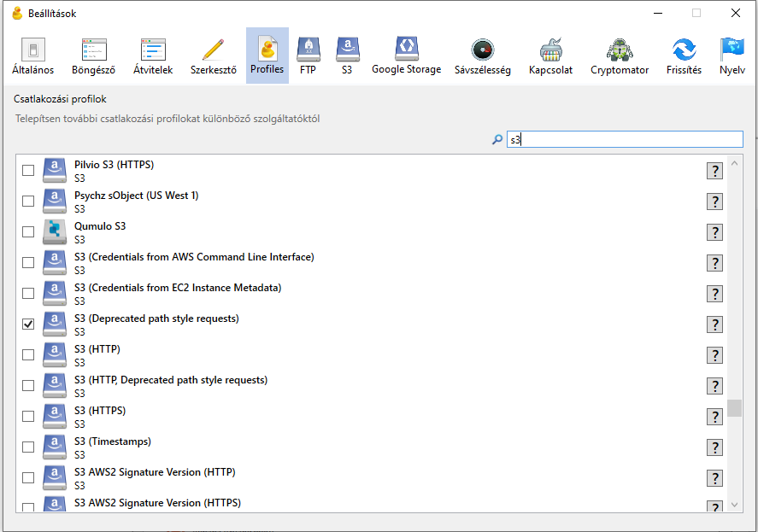Uncheck S3 (Deprecated path style requests)

(x=28, y=324)
